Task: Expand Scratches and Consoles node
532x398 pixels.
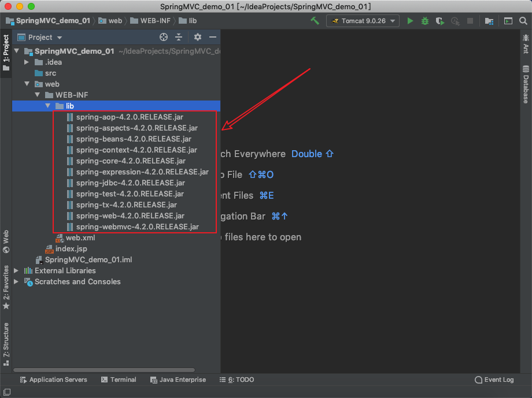Action: (x=16, y=281)
